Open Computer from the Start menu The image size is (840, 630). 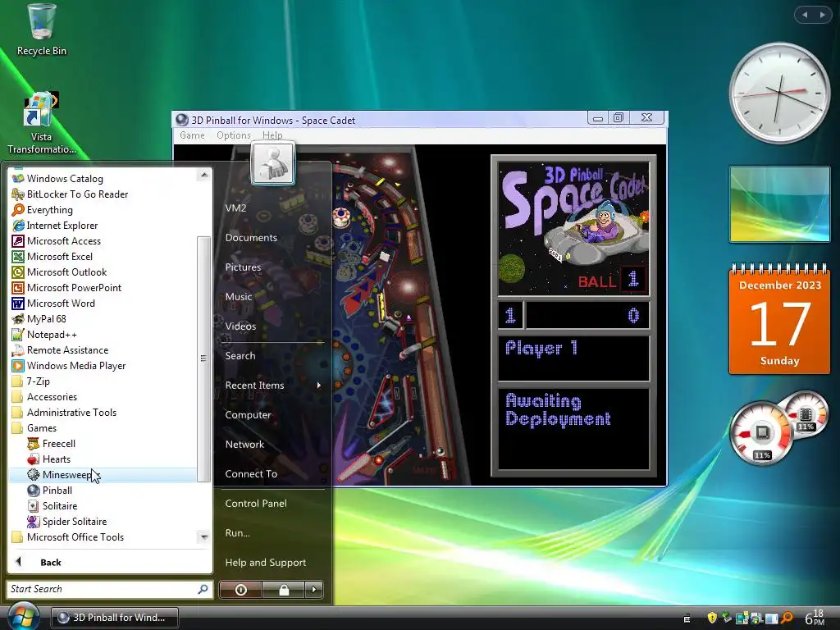click(248, 414)
